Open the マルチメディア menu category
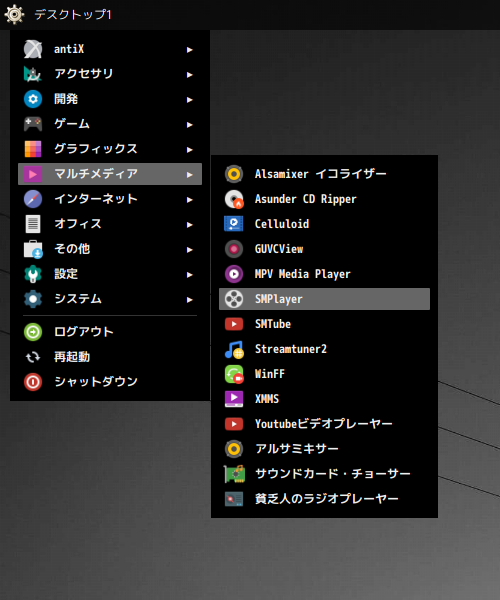 pos(110,174)
